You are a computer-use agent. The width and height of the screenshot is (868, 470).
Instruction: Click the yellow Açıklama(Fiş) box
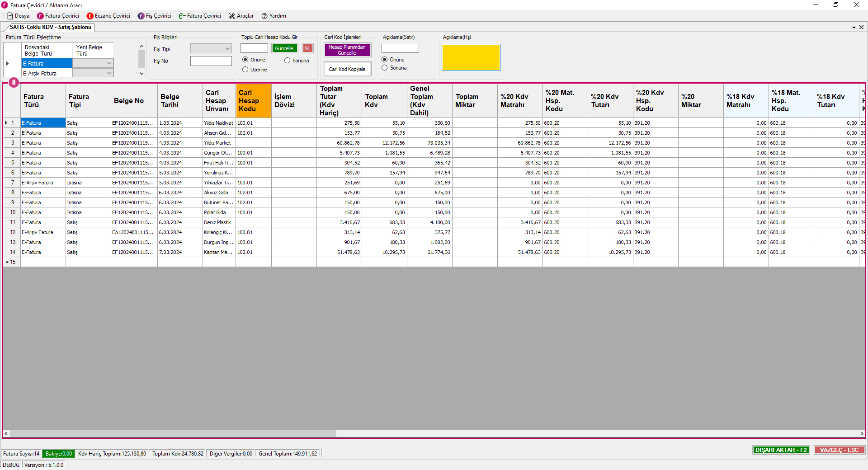[471, 57]
